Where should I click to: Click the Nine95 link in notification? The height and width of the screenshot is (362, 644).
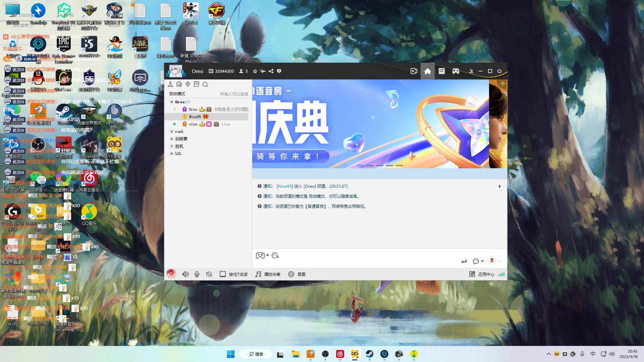[x=285, y=186]
